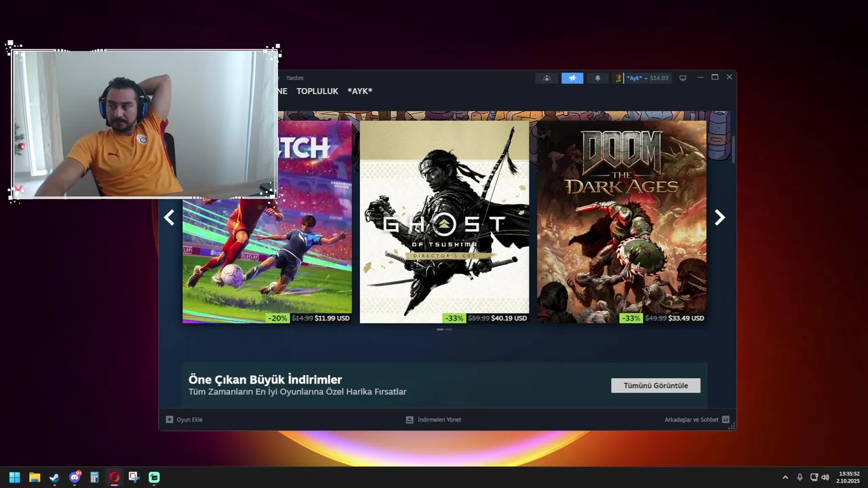Click Oyun Ekle link
Screen dimensions: 868x488
189,420
